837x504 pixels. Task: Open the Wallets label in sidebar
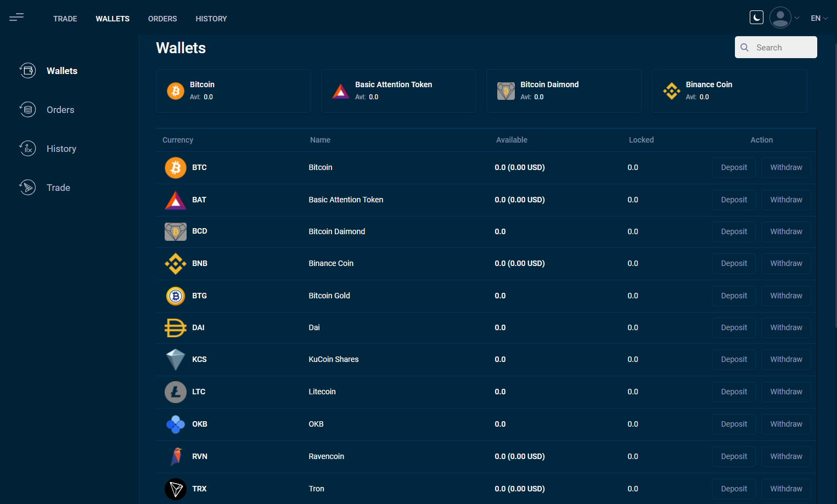click(62, 71)
